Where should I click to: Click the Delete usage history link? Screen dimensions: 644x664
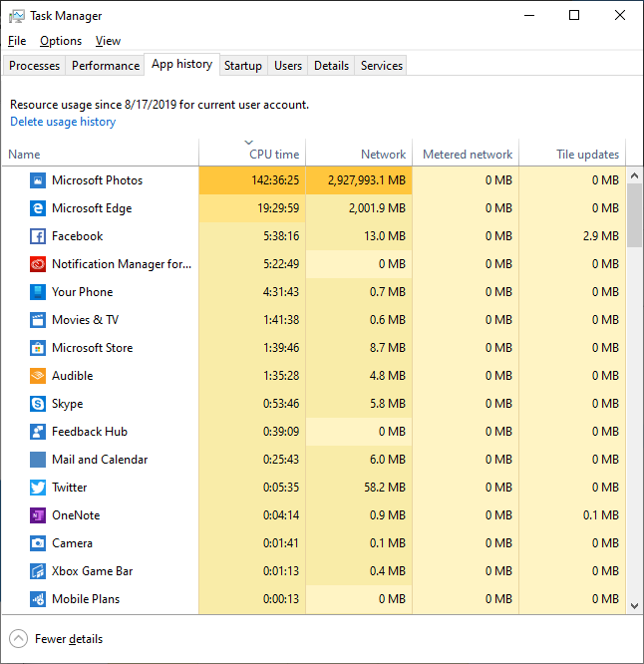[63, 122]
